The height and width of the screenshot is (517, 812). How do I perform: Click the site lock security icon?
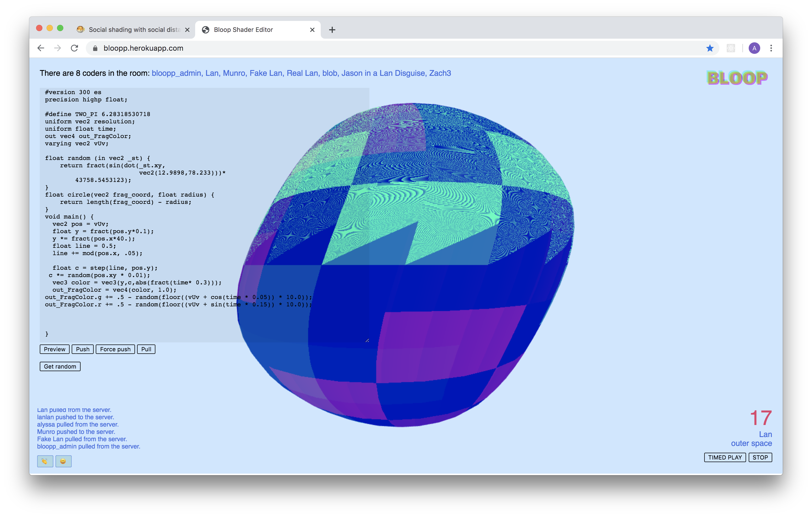[x=95, y=48]
